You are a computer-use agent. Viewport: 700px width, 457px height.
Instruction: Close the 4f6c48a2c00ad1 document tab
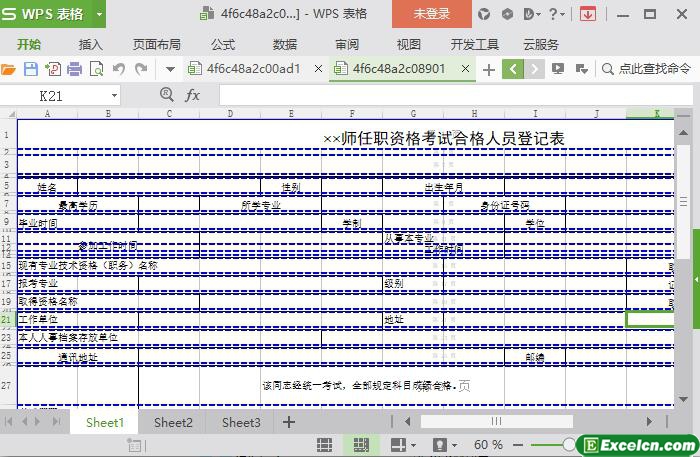(318, 69)
